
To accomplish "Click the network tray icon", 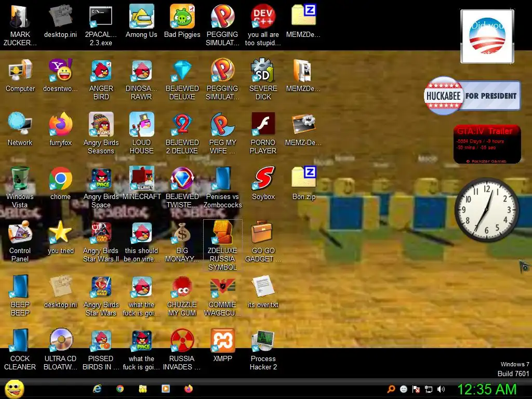I will coord(429,389).
